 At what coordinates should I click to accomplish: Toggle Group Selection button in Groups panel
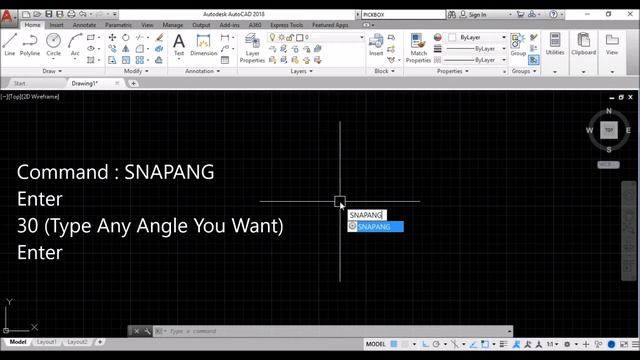533,60
